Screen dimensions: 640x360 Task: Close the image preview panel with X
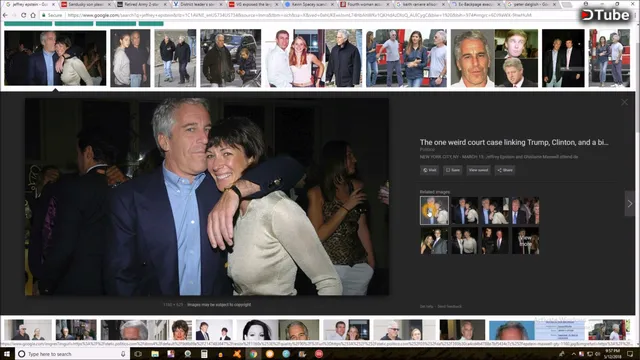(624, 102)
